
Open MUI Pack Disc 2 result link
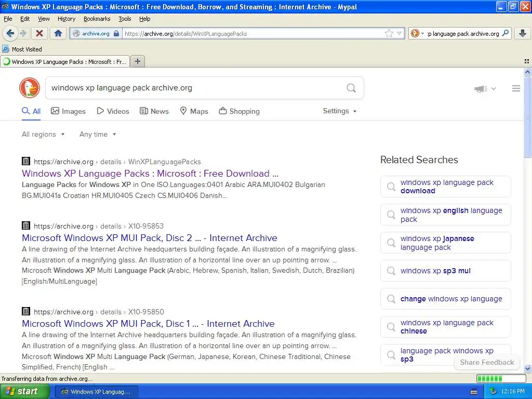[150, 238]
